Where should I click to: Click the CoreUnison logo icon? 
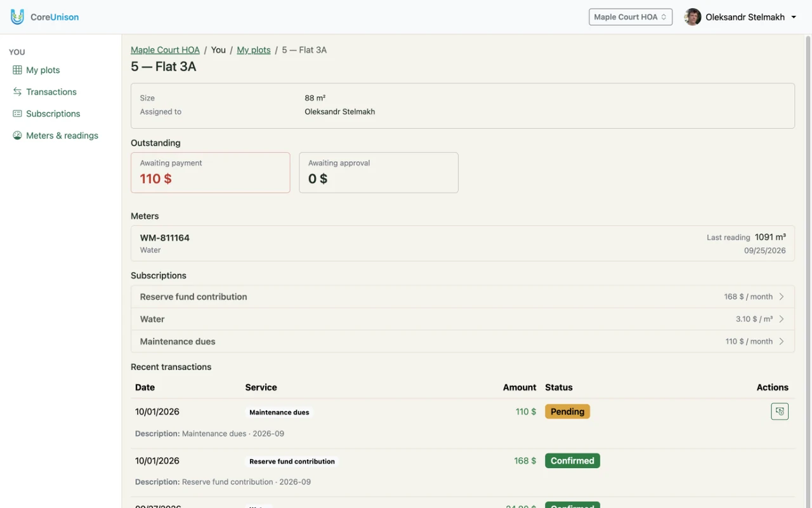[x=18, y=17]
